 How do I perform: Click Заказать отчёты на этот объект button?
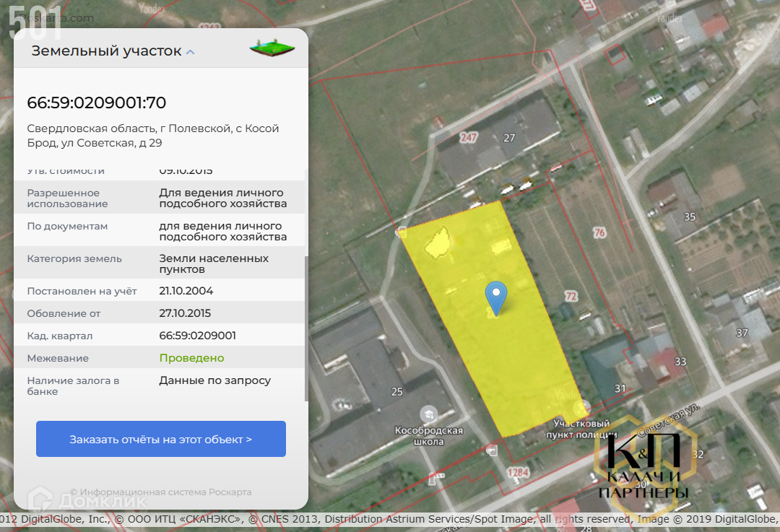pyautogui.click(x=160, y=439)
